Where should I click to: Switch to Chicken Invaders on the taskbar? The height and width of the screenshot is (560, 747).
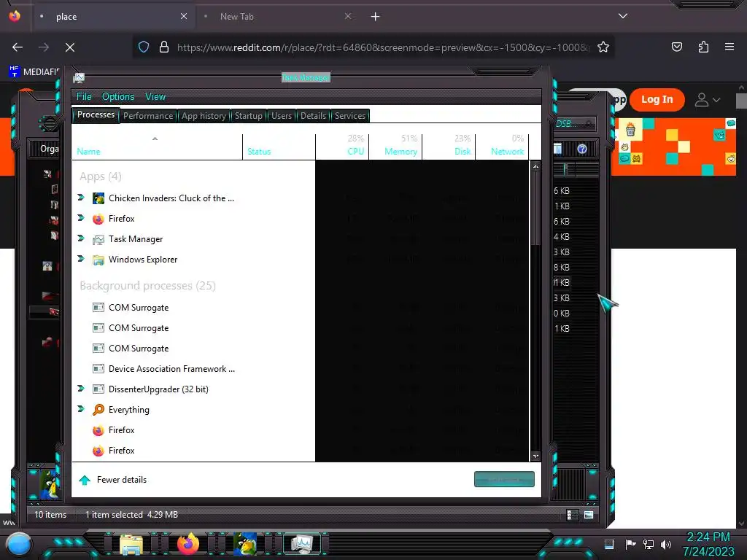(245, 544)
